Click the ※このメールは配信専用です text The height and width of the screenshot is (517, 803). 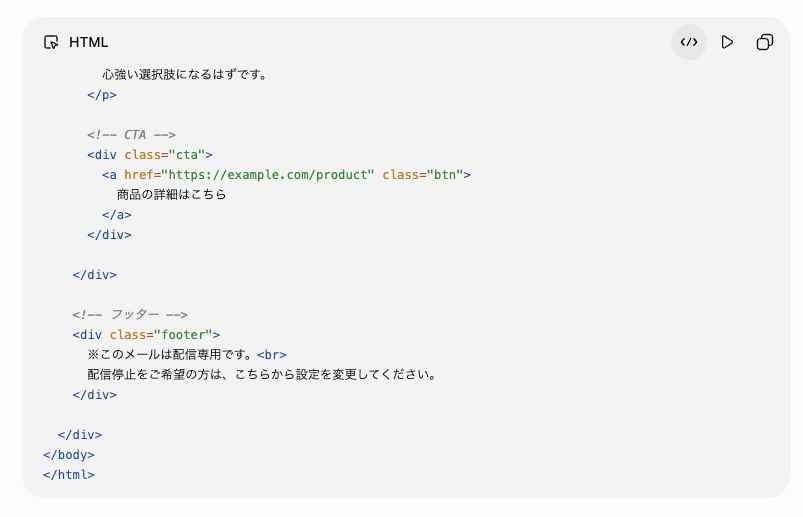click(172, 354)
